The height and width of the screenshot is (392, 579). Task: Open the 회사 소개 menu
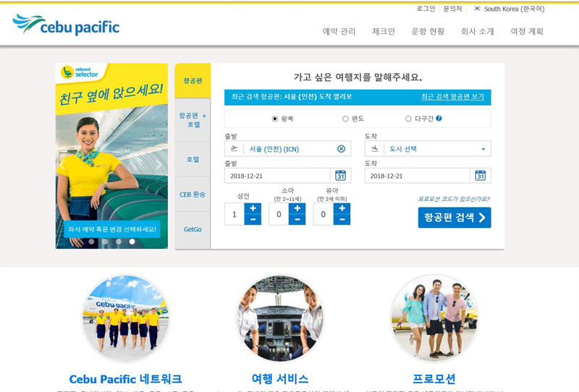pyautogui.click(x=478, y=31)
